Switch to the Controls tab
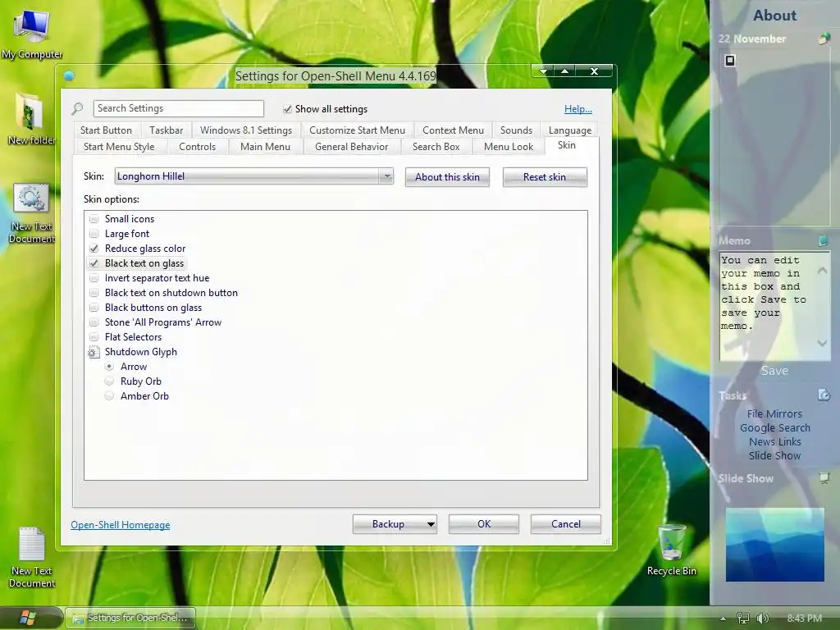 (x=197, y=147)
